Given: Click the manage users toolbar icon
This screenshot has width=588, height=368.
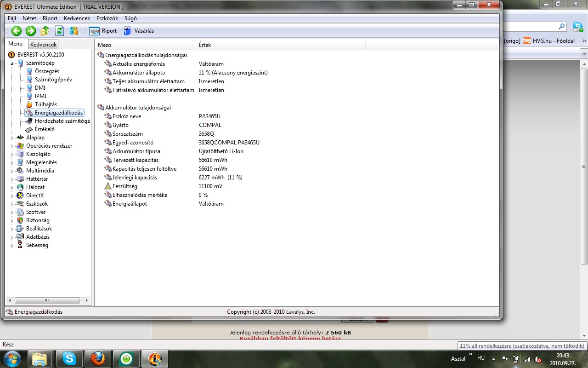Looking at the screenshot, I should [73, 31].
